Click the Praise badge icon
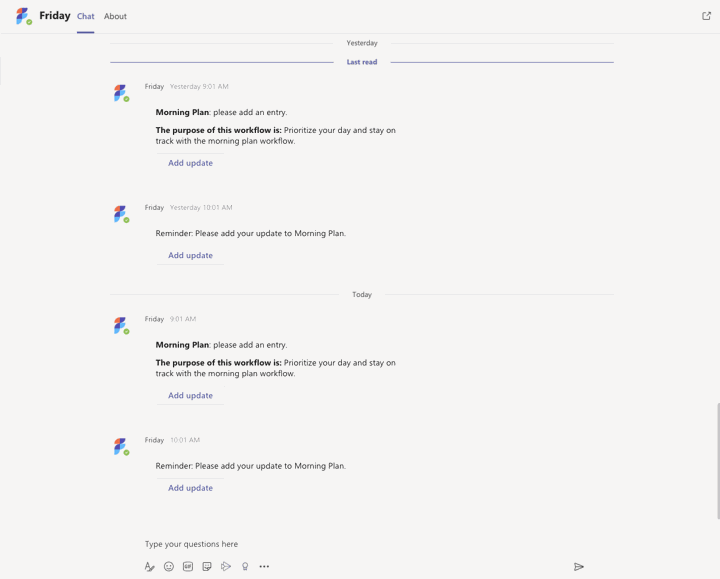 245,567
